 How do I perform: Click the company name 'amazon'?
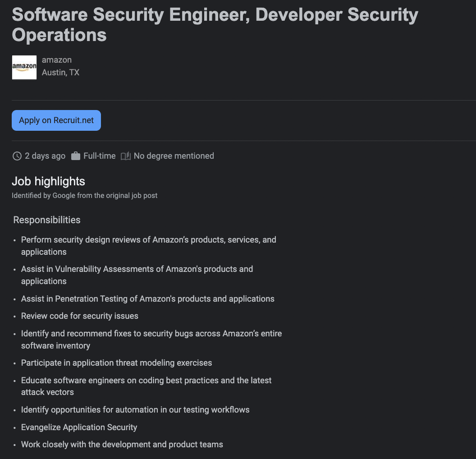(57, 60)
